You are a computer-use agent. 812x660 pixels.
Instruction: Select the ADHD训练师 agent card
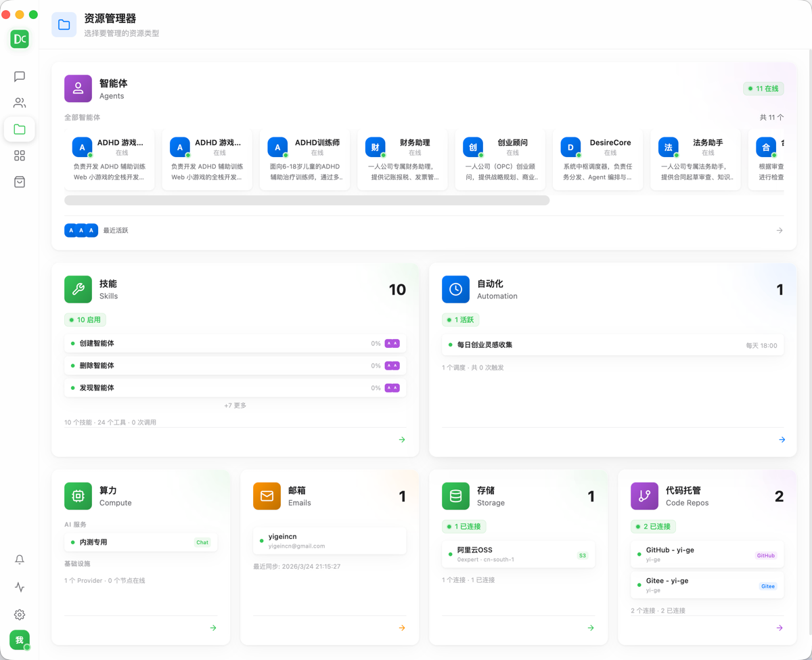[x=304, y=159]
